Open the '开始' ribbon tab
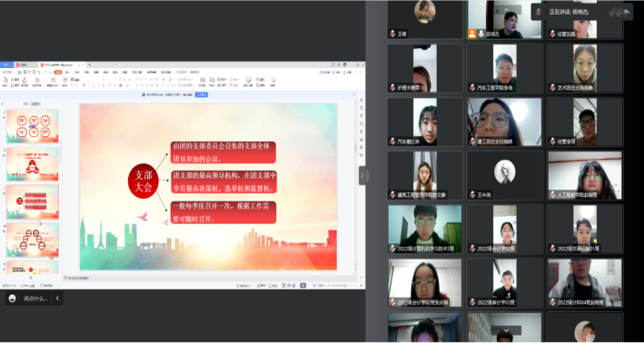The height and width of the screenshot is (343, 644). click(x=58, y=73)
